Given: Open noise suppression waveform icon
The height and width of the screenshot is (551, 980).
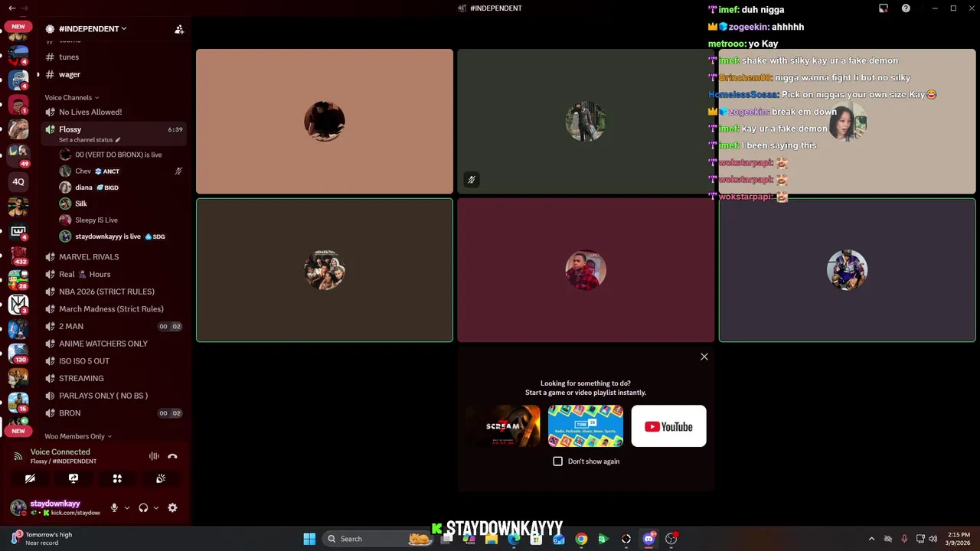Looking at the screenshot, I should [x=154, y=456].
